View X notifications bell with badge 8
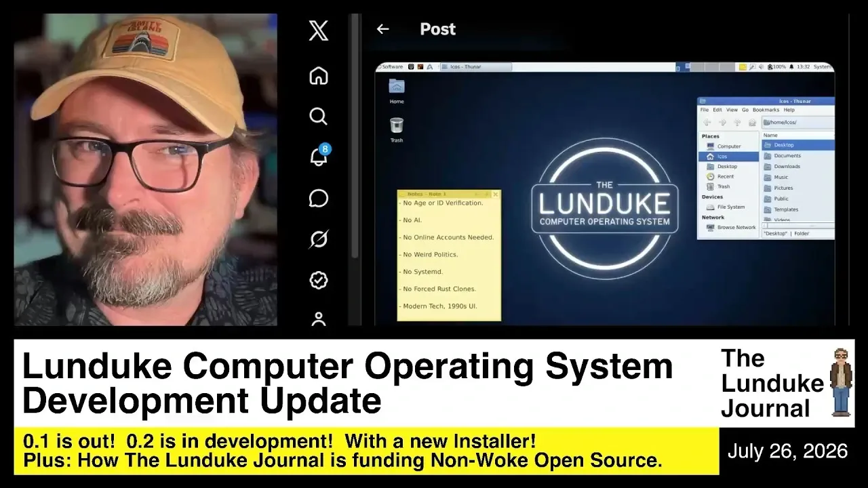The width and height of the screenshot is (868, 488). [319, 156]
